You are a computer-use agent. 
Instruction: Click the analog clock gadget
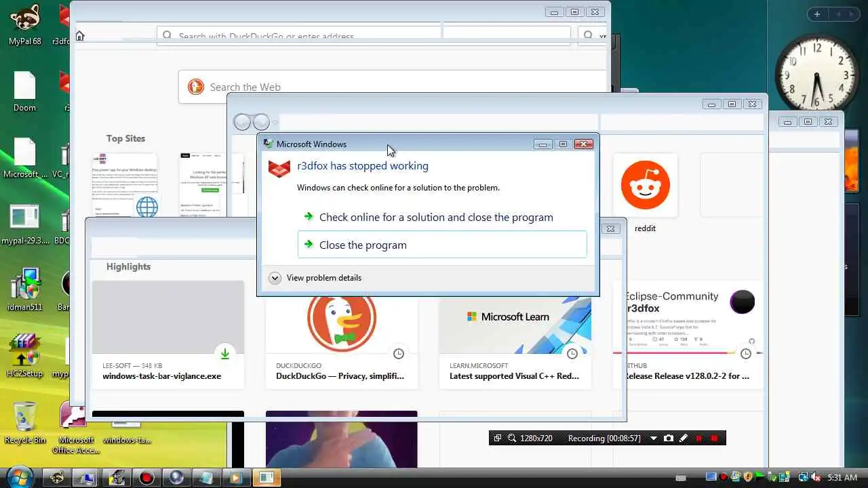[816, 74]
